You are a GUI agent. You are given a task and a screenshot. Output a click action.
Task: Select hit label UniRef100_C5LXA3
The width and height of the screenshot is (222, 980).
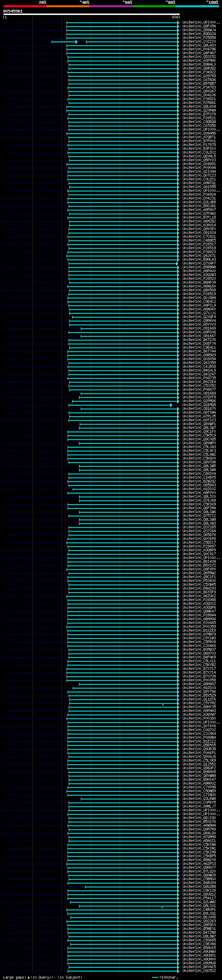(x=199, y=447)
